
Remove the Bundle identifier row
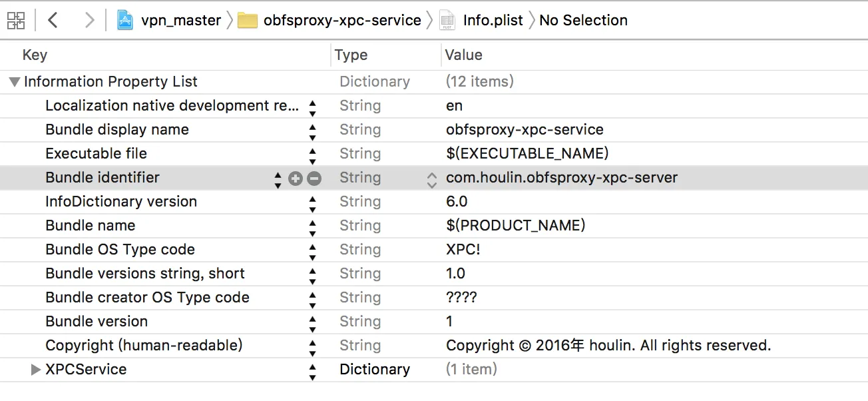[x=314, y=179]
